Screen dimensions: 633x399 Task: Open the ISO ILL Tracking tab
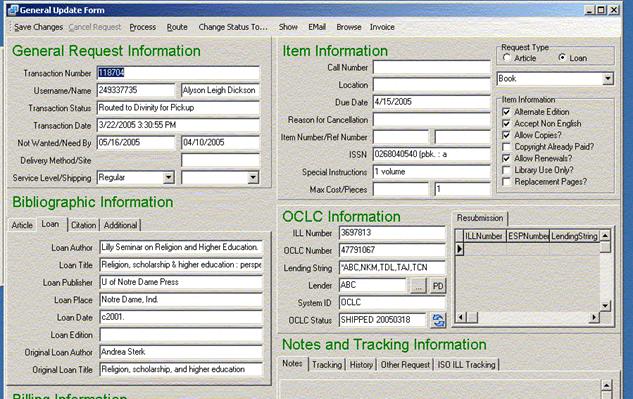pyautogui.click(x=466, y=365)
